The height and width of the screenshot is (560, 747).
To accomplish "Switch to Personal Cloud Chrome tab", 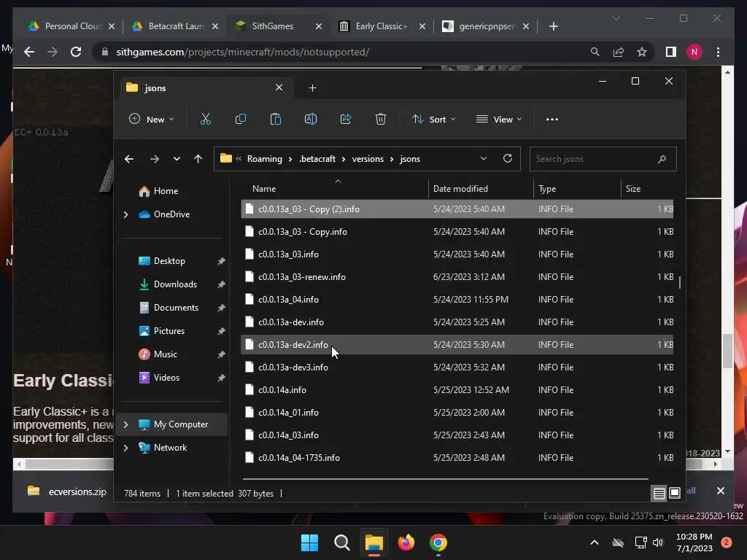I will tap(71, 26).
